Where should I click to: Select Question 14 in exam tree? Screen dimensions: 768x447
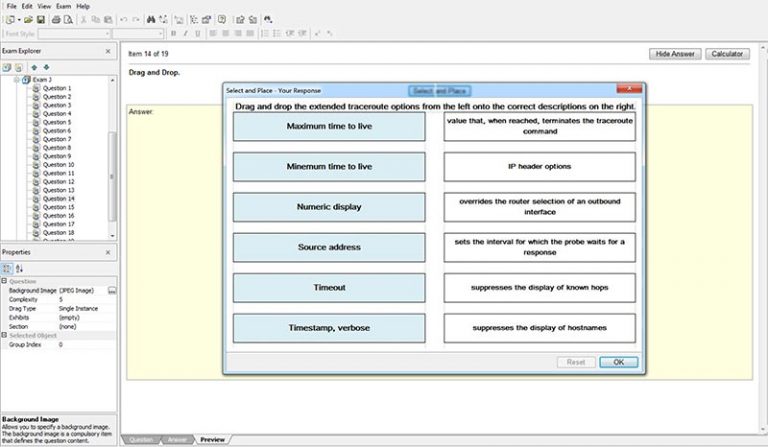tap(57, 198)
